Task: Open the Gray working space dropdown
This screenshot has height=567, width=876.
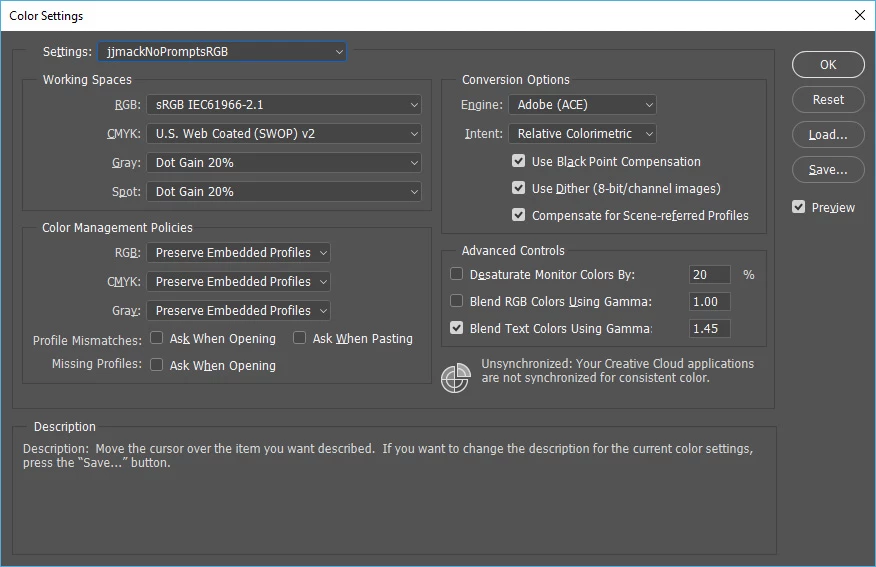Action: (284, 163)
